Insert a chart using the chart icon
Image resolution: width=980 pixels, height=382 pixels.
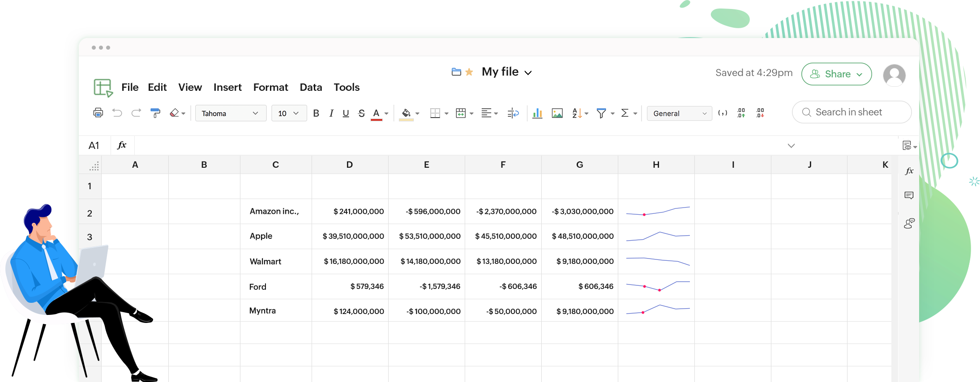tap(537, 113)
